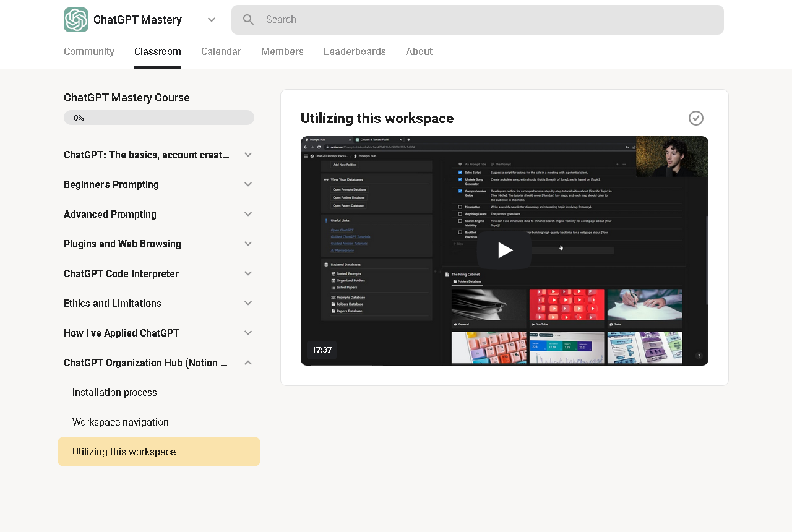Expand Plugins and Web Browsing chevron
Image resolution: width=792 pixels, height=532 pixels.
(x=248, y=244)
